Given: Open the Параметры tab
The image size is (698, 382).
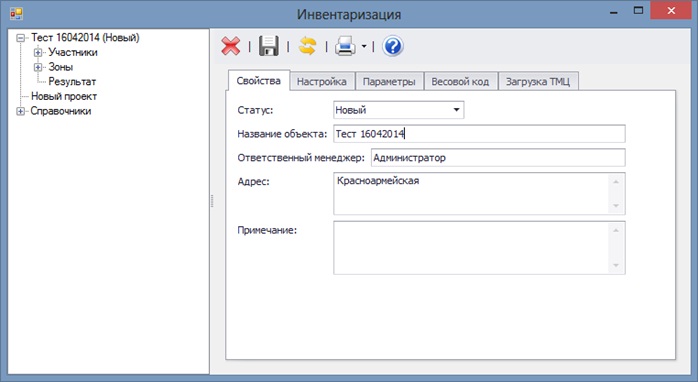Looking at the screenshot, I should point(389,81).
